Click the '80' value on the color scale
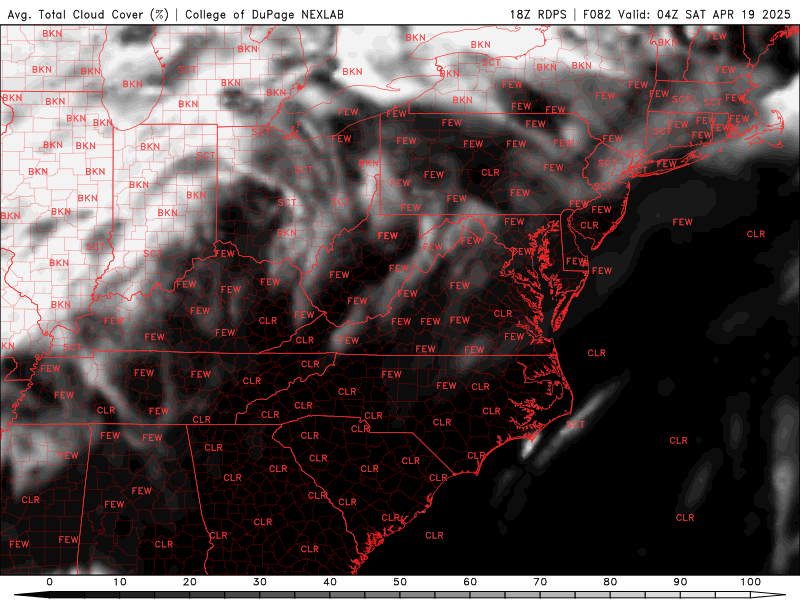 (x=610, y=582)
